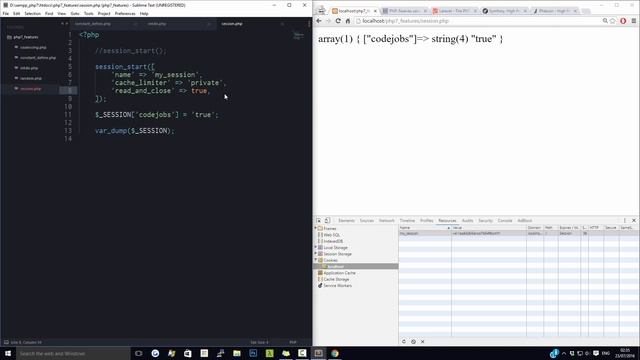Click Tab Size setting in status bar
Image resolution: width=640 pixels, height=360 pixels.
[x=259, y=342]
